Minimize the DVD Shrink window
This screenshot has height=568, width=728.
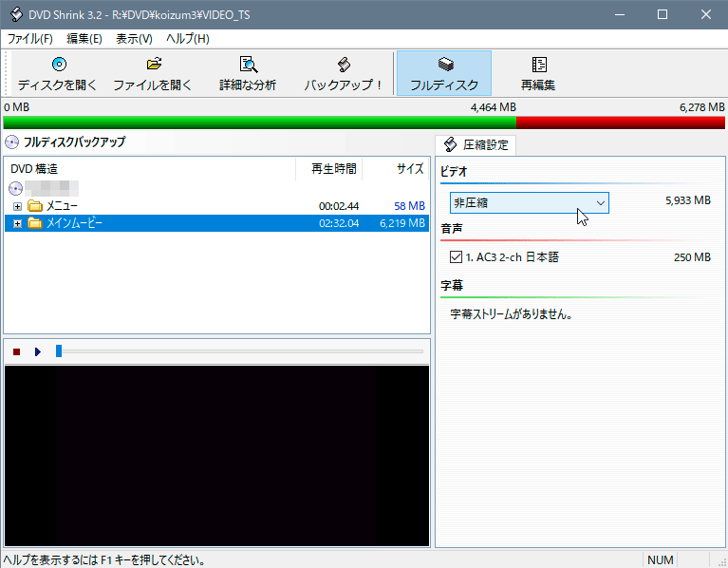pos(620,14)
